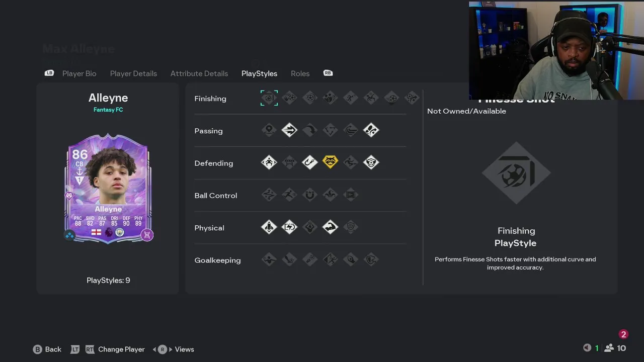Select the running player Rapid icon

[289, 195]
